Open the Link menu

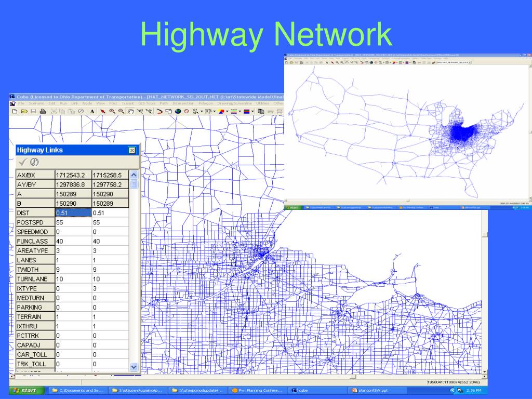coord(75,103)
